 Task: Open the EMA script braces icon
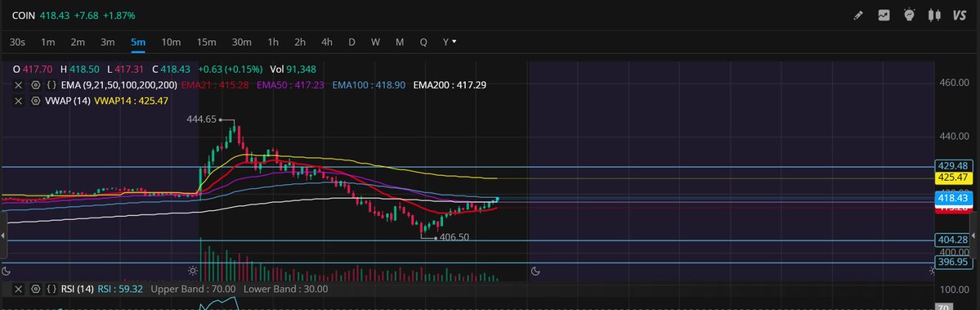tap(51, 85)
